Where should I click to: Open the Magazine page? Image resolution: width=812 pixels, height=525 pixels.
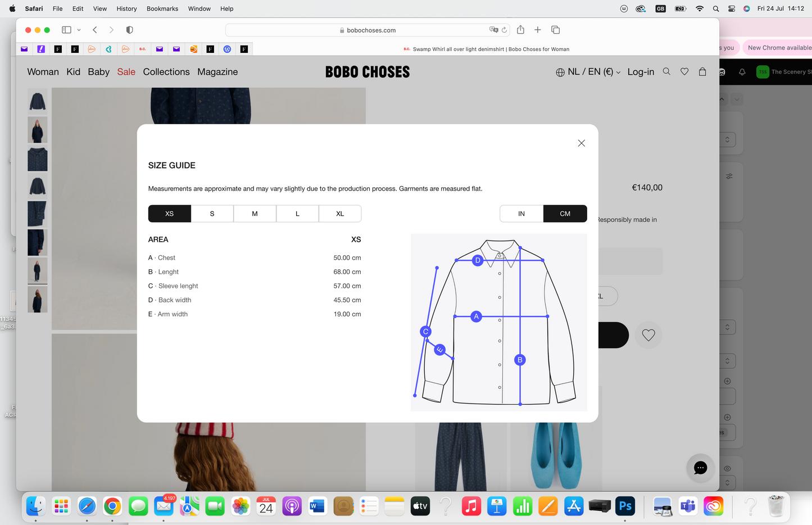[217, 72]
